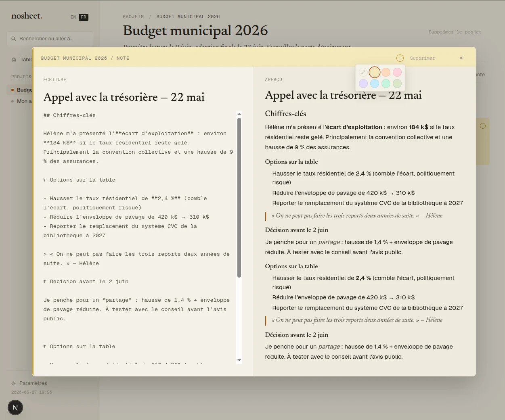Click the circle on the background yellow note card
The width and height of the screenshot is (505, 420).
point(482,126)
